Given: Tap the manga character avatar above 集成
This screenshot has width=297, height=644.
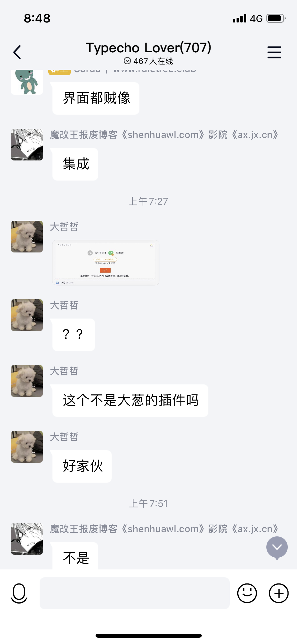Looking at the screenshot, I should click(27, 145).
